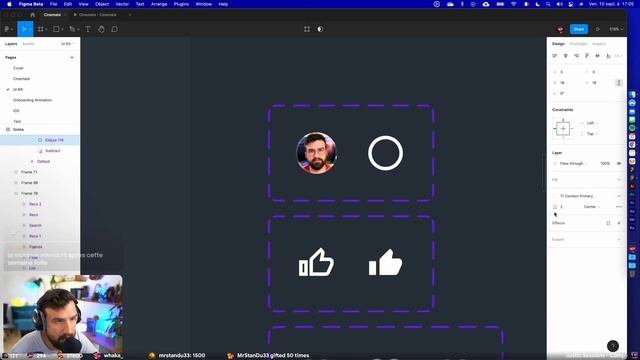Open the stroke alignment Center dropdown
Viewport: 640px width, 360px height.
click(592, 207)
